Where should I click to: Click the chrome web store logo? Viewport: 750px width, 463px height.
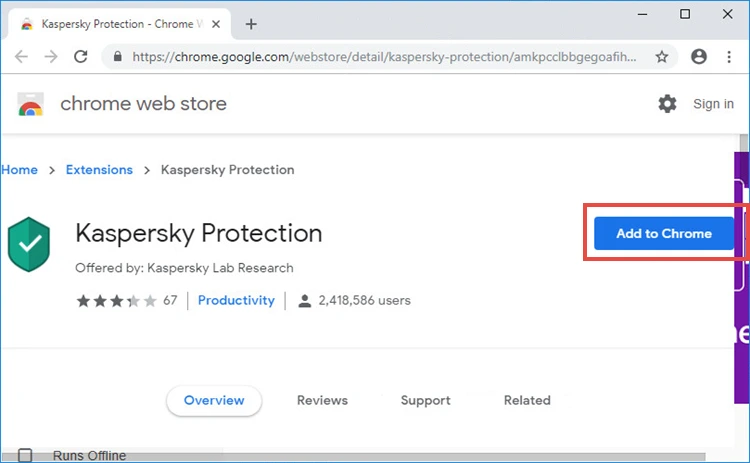coord(31,104)
